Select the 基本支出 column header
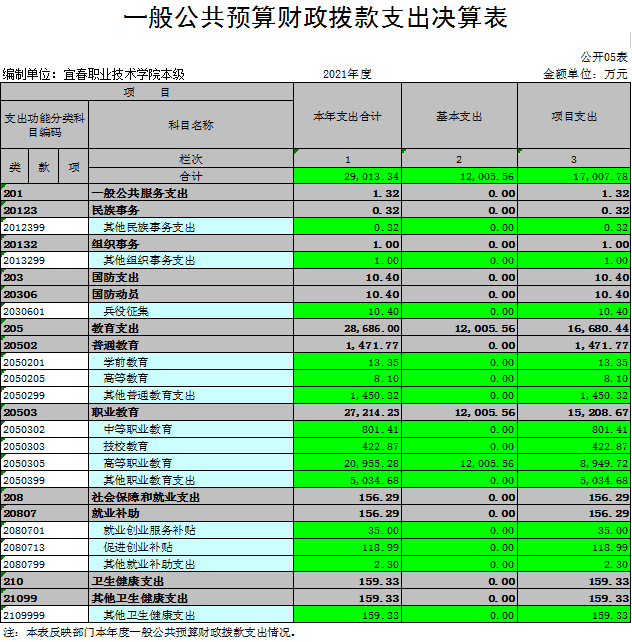The image size is (632, 642). tap(459, 117)
